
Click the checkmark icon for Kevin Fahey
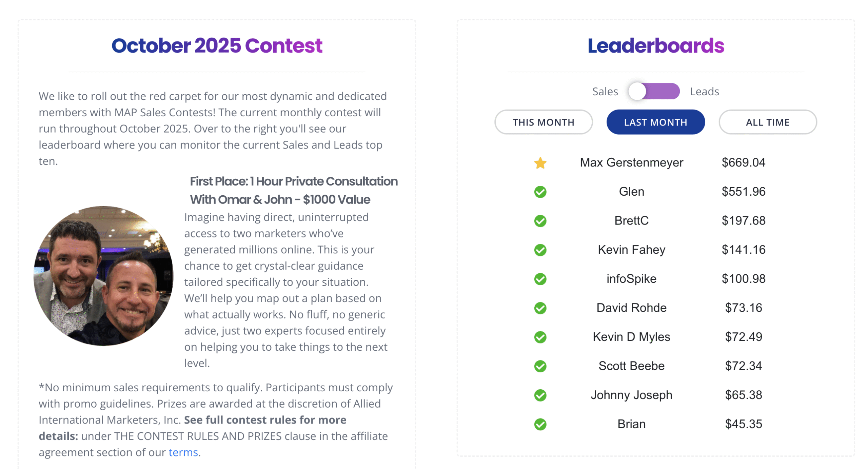point(540,250)
